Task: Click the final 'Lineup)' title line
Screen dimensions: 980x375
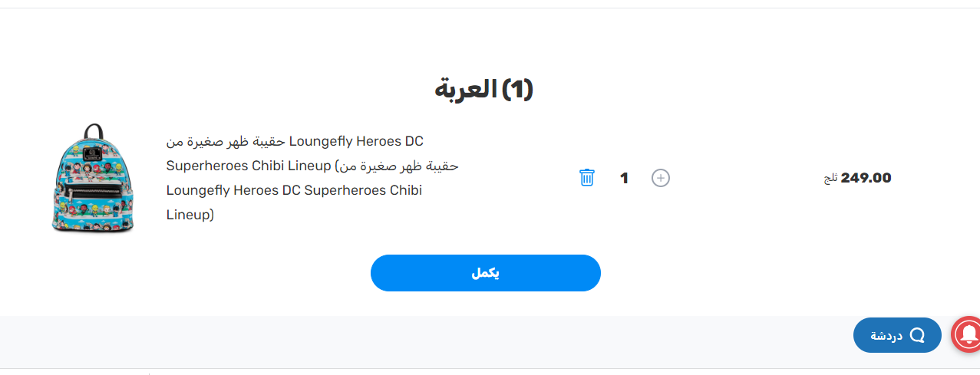Action: (190, 215)
